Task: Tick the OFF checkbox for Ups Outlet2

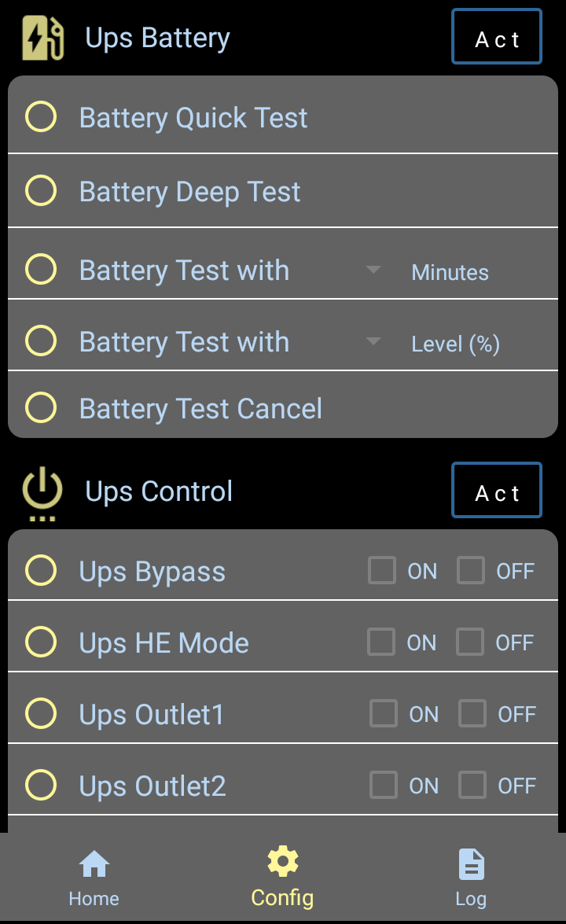Action: click(x=472, y=785)
